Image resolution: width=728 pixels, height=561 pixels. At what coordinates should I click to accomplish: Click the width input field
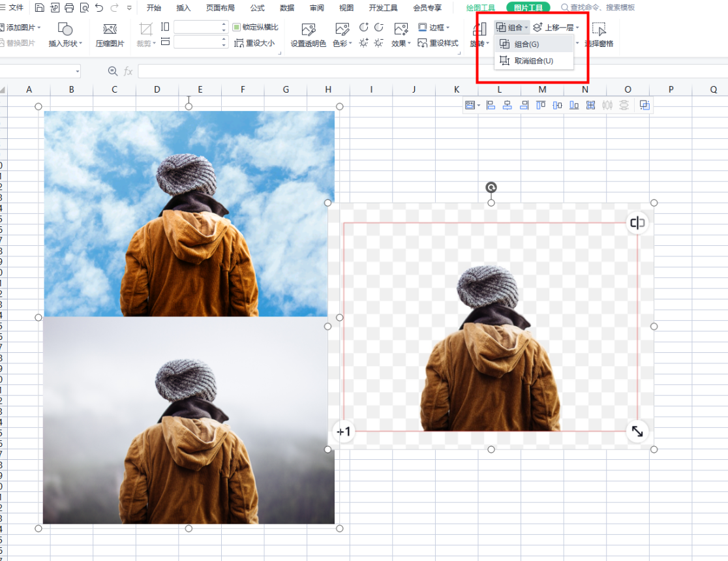click(200, 42)
